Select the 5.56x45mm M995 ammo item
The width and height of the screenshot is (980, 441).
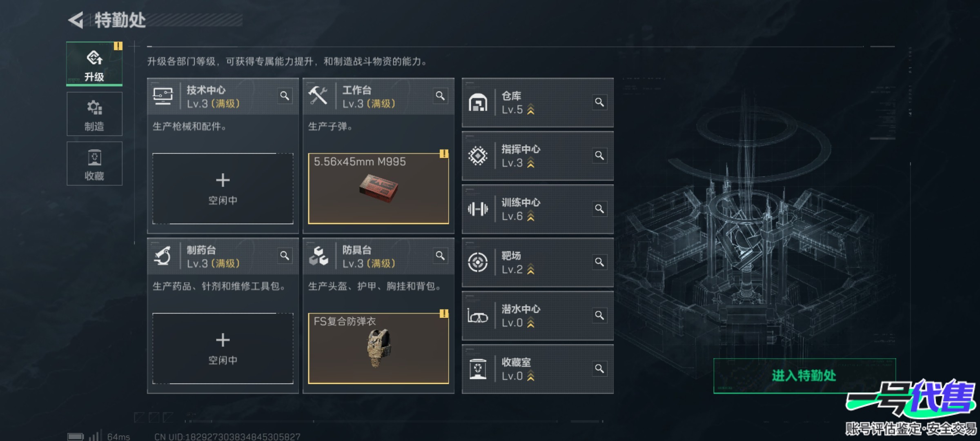tap(379, 189)
